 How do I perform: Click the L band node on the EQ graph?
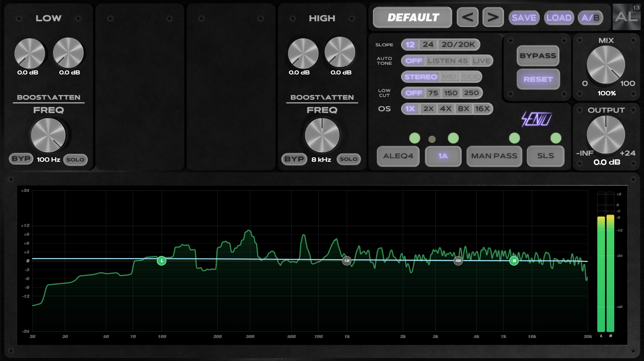click(162, 261)
